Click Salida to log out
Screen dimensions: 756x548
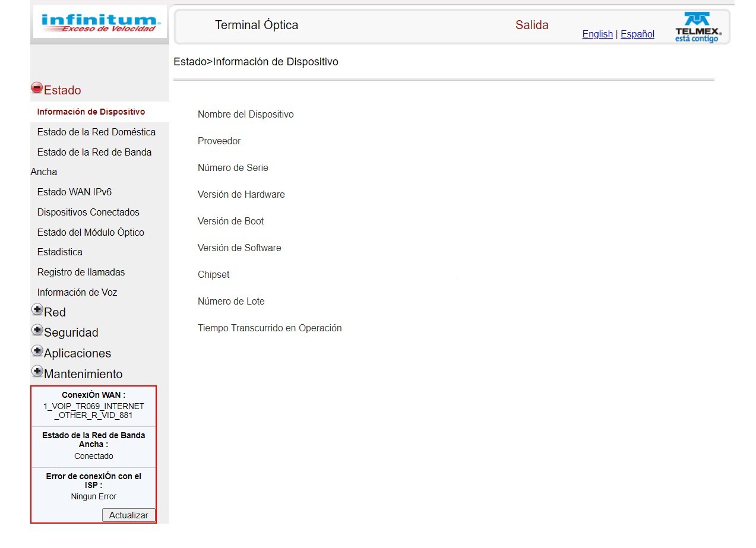pos(531,25)
